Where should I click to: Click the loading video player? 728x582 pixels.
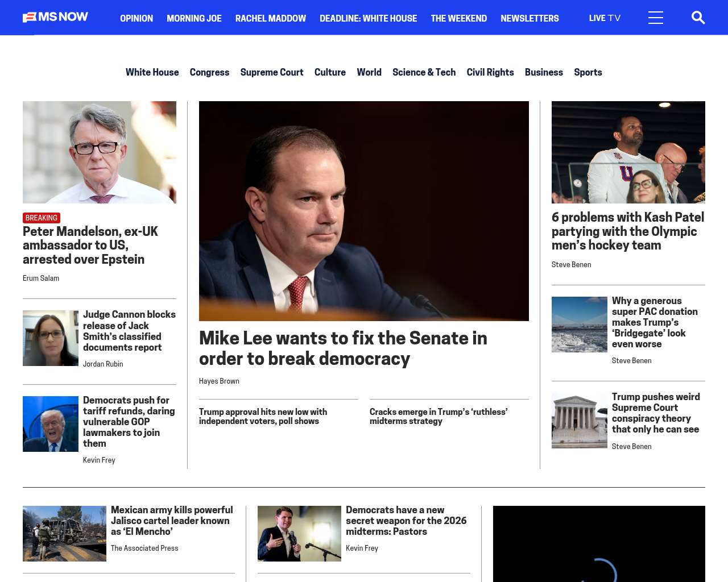click(599, 544)
